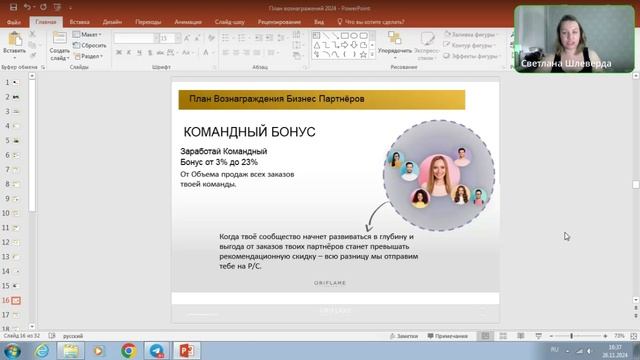This screenshot has height=360, width=640.
Task: Decrease font size with smaller A icon
Action: [x=197, y=38]
